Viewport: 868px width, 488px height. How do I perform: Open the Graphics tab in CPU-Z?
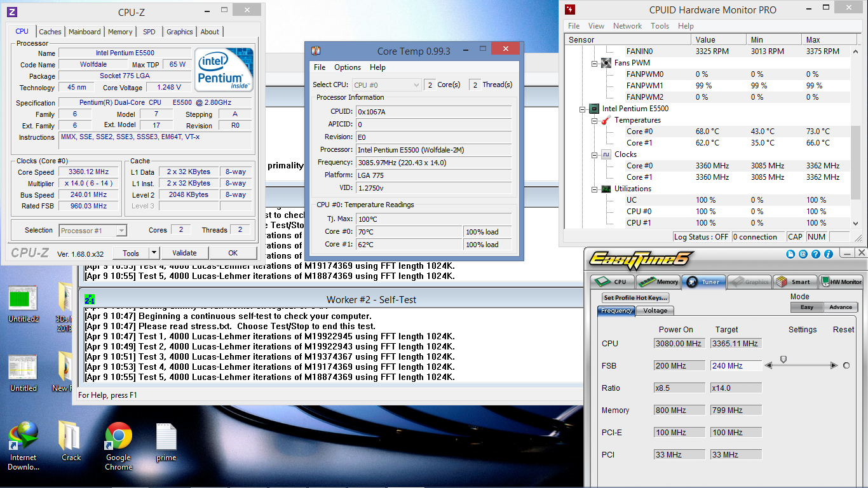[x=180, y=32]
